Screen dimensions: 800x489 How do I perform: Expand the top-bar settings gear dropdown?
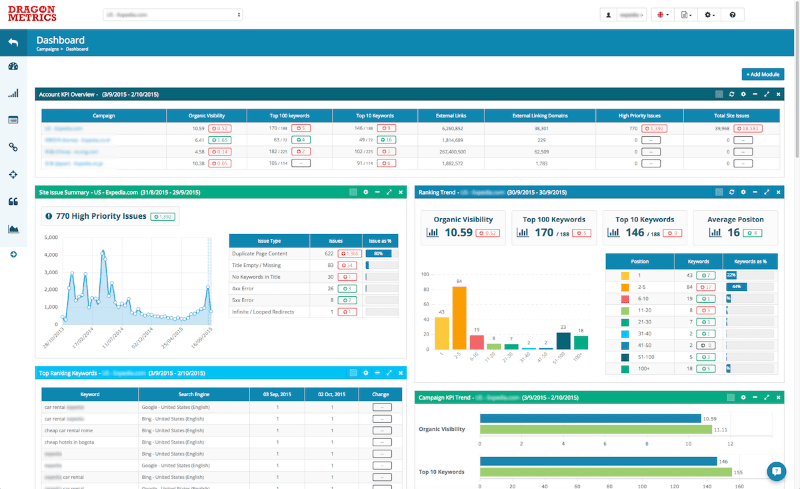[x=709, y=15]
